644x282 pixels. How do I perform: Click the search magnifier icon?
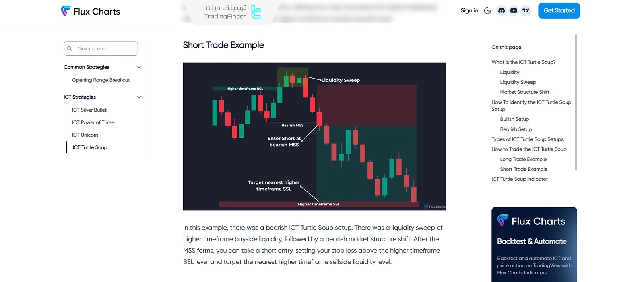(x=70, y=49)
